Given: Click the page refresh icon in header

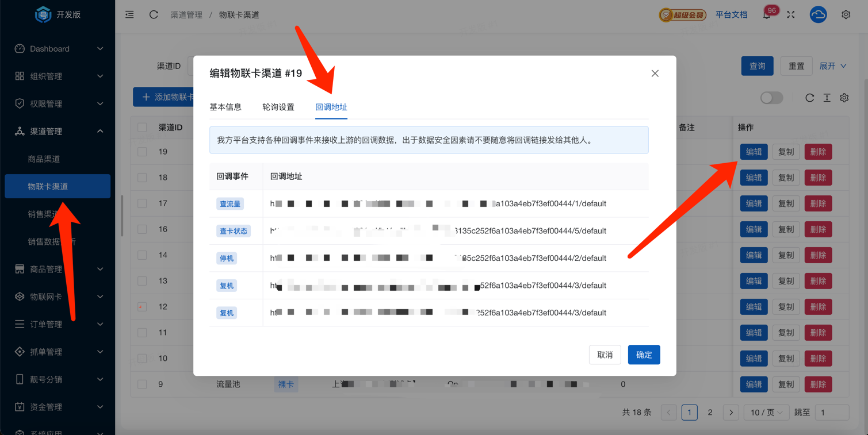Looking at the screenshot, I should pyautogui.click(x=154, y=14).
